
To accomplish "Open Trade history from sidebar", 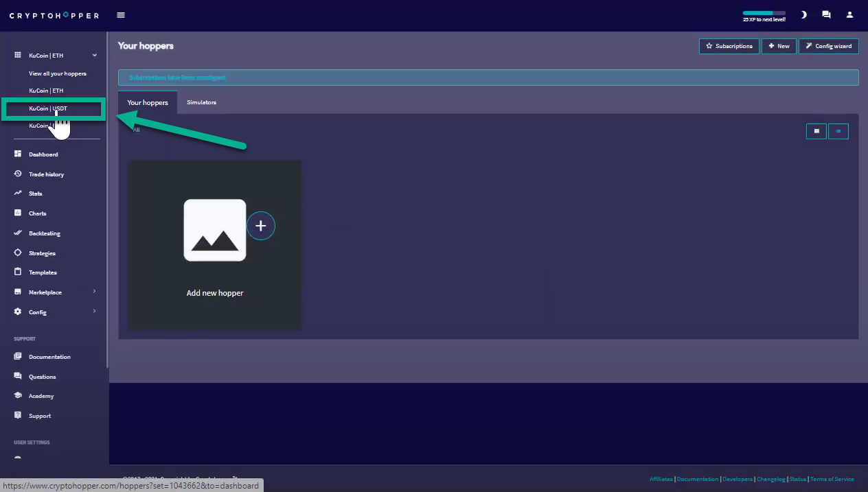I will (x=45, y=174).
